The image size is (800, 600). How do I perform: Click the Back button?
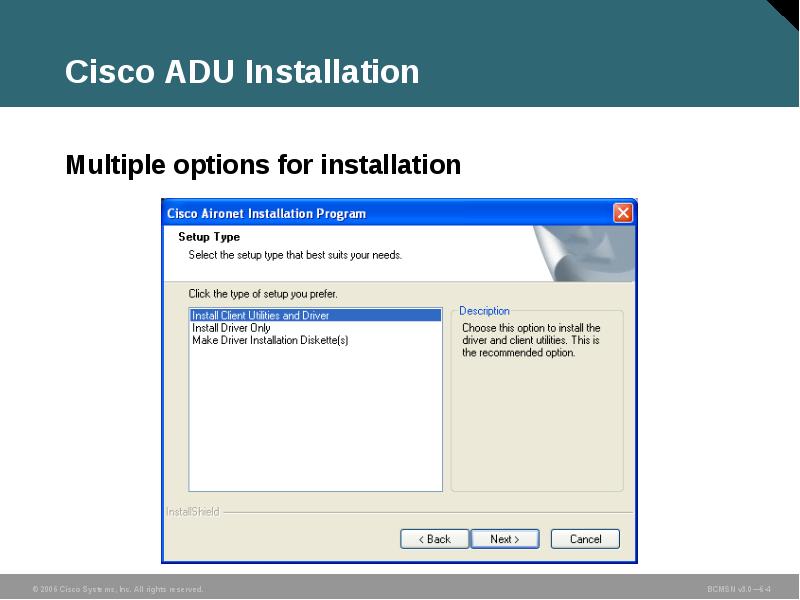pos(435,538)
